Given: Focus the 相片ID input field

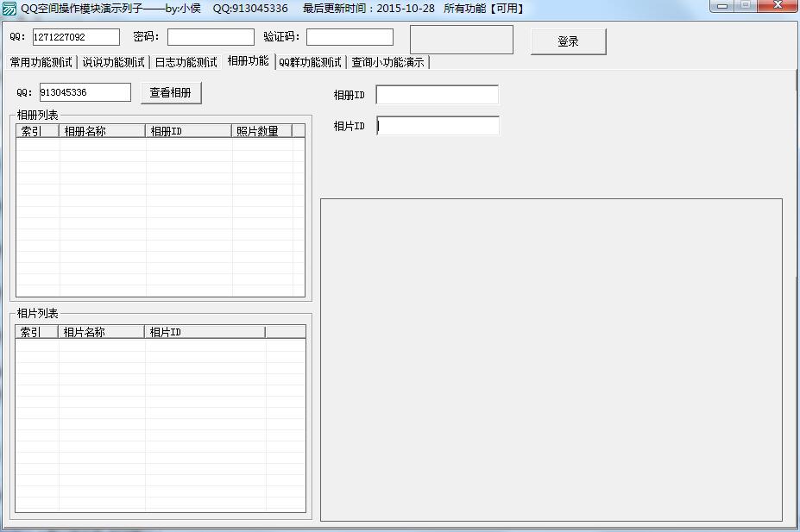Looking at the screenshot, I should point(438,126).
